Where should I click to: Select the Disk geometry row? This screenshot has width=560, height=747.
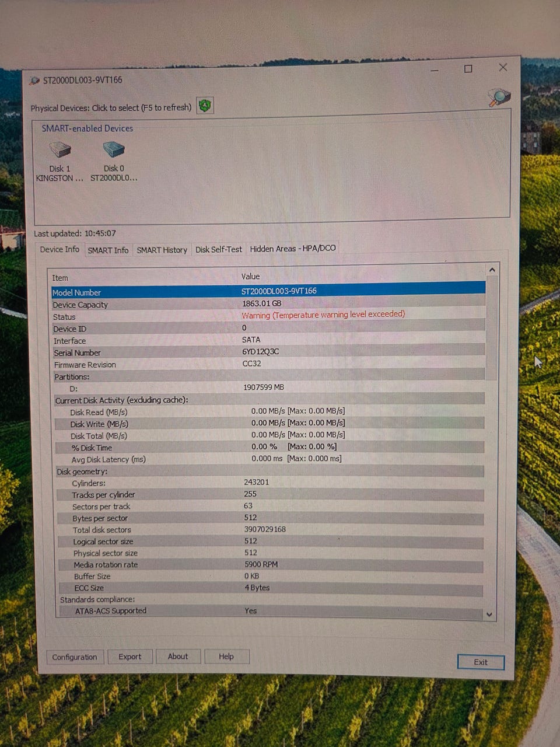(x=269, y=471)
